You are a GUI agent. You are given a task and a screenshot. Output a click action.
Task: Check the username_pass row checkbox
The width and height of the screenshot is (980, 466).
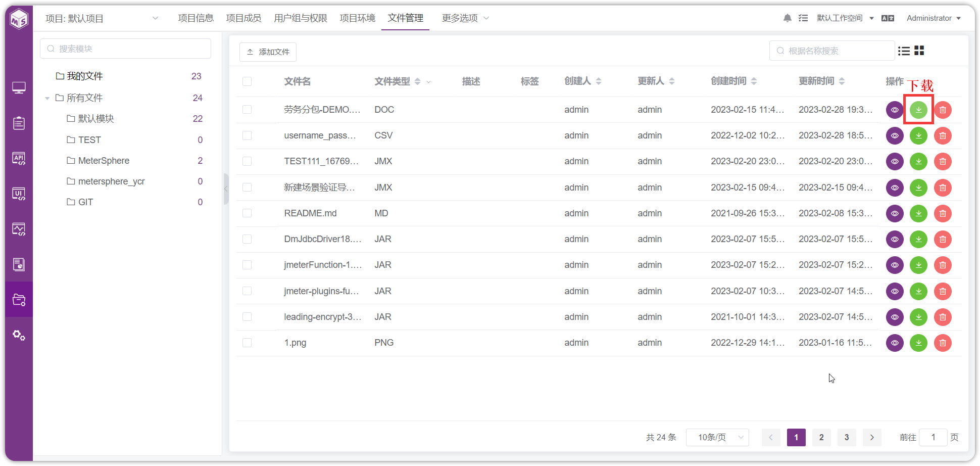(x=247, y=135)
